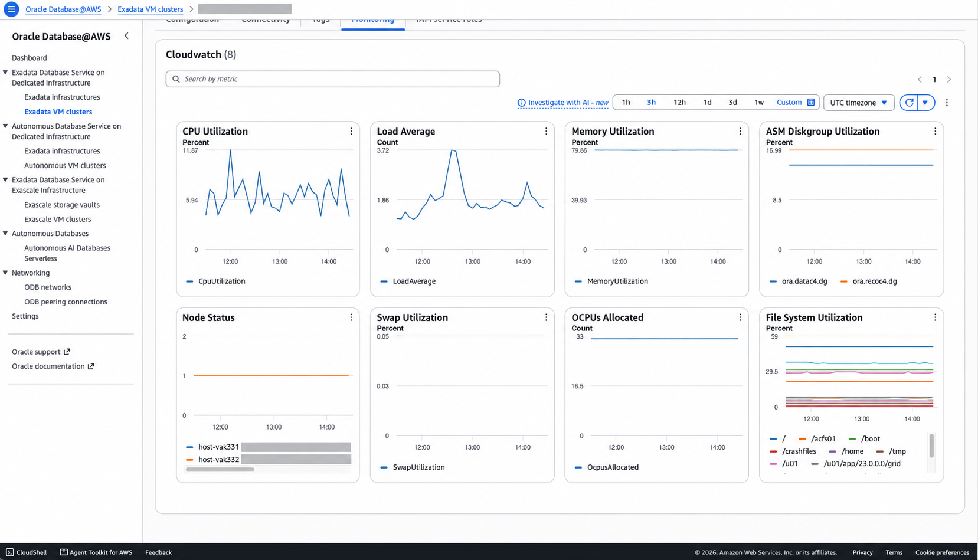978x560 pixels.
Task: Open Autonomous VM clusters page
Action: point(65,166)
